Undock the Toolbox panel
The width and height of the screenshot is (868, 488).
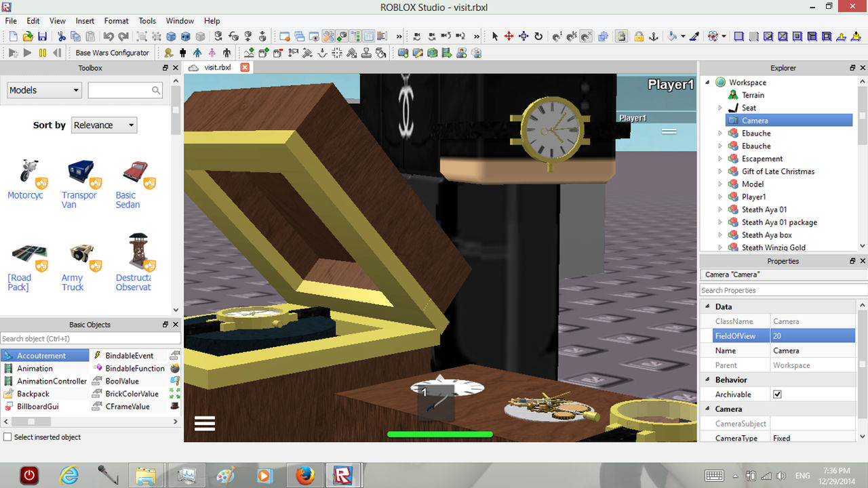[x=165, y=68]
